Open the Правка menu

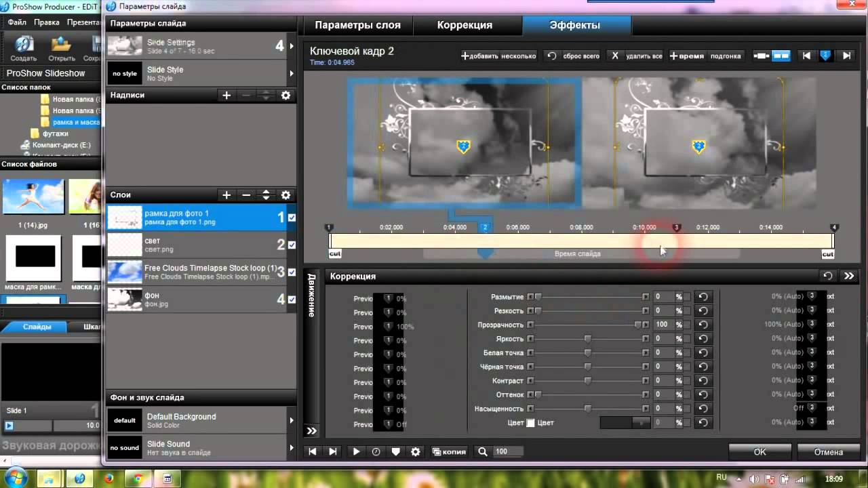coord(47,22)
